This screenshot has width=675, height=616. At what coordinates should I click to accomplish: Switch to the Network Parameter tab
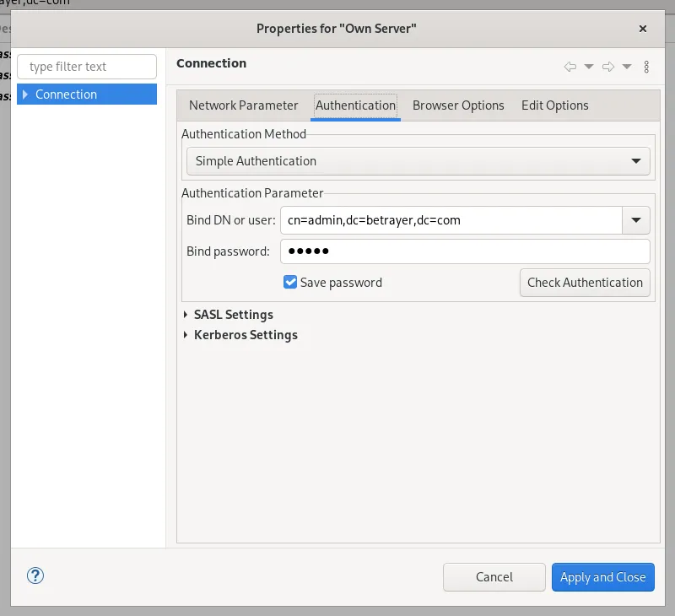pos(242,105)
